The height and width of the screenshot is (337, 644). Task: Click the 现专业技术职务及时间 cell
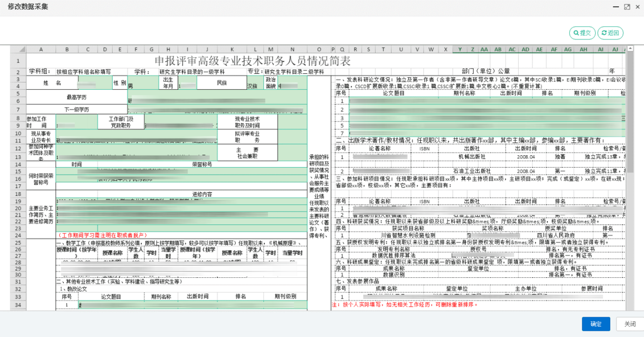tap(247, 122)
